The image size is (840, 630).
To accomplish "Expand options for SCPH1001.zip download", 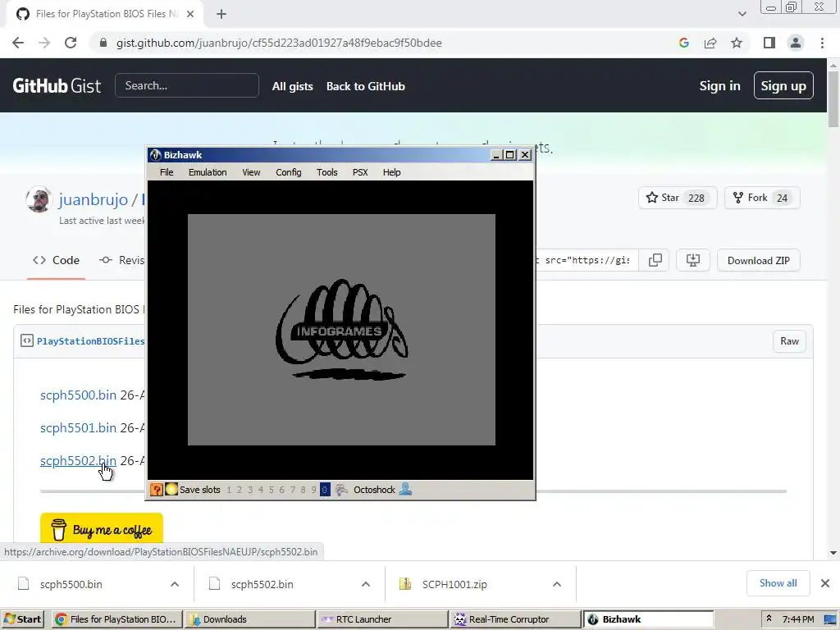I will click(557, 584).
